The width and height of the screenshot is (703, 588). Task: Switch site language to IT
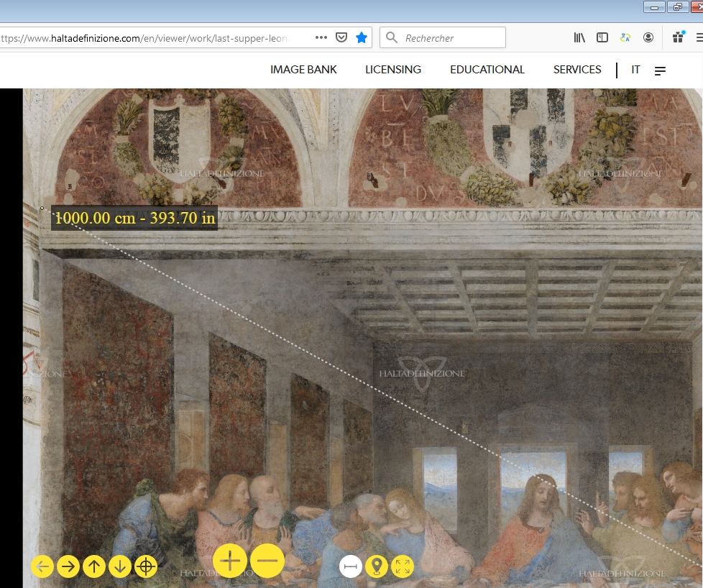pos(635,70)
